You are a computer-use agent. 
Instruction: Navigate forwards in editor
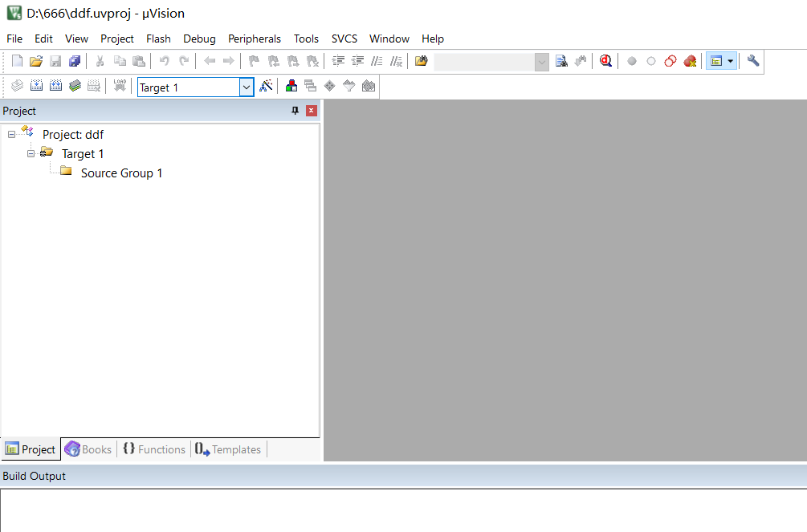point(229,61)
